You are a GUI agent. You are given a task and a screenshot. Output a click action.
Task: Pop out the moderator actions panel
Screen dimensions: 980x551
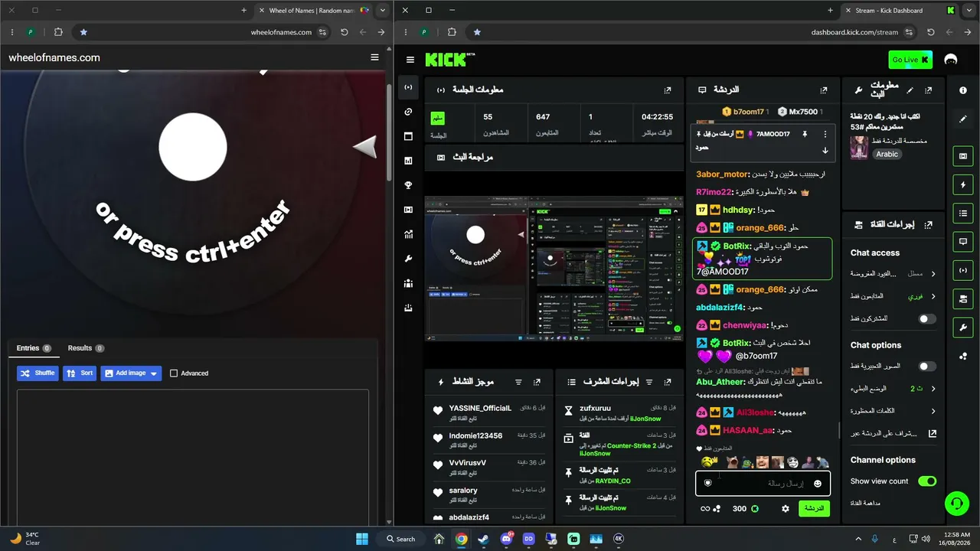pos(668,382)
